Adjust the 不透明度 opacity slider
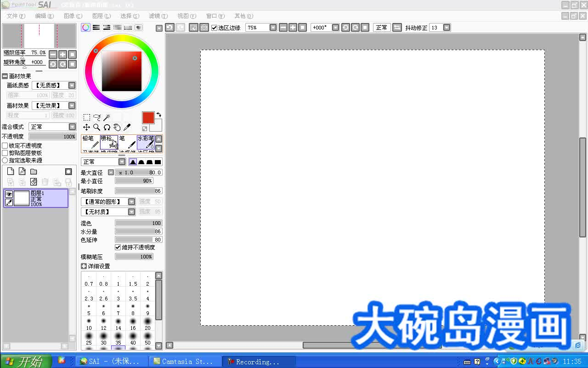The height and width of the screenshot is (368, 588). pyautogui.click(x=52, y=137)
